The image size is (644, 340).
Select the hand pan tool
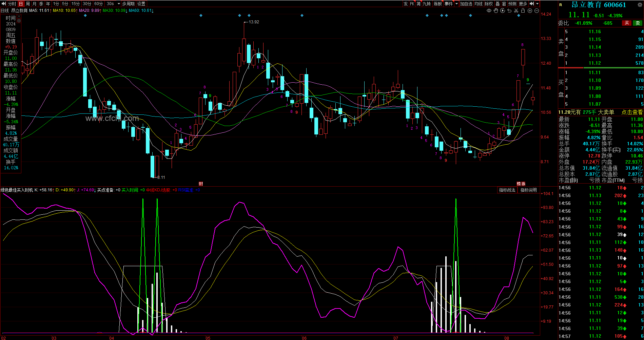point(496,11)
